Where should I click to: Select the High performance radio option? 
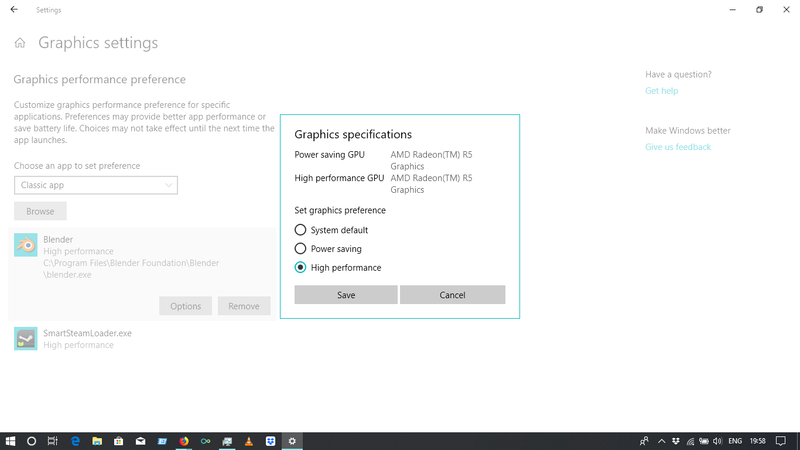[300, 268]
